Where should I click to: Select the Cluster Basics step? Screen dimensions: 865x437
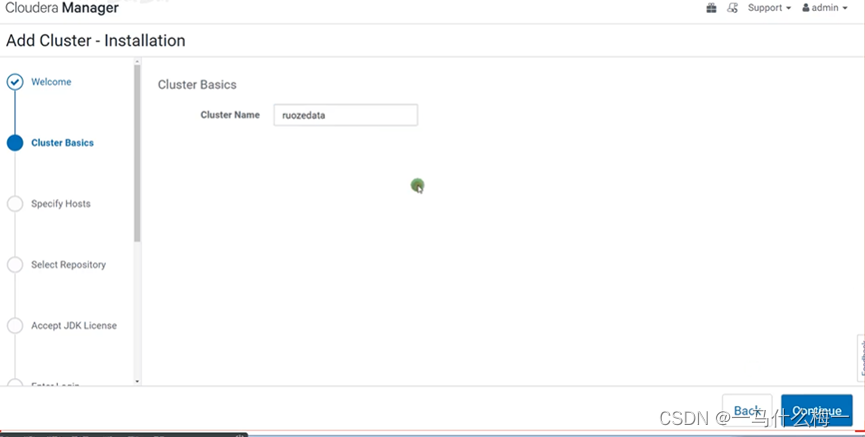point(62,142)
